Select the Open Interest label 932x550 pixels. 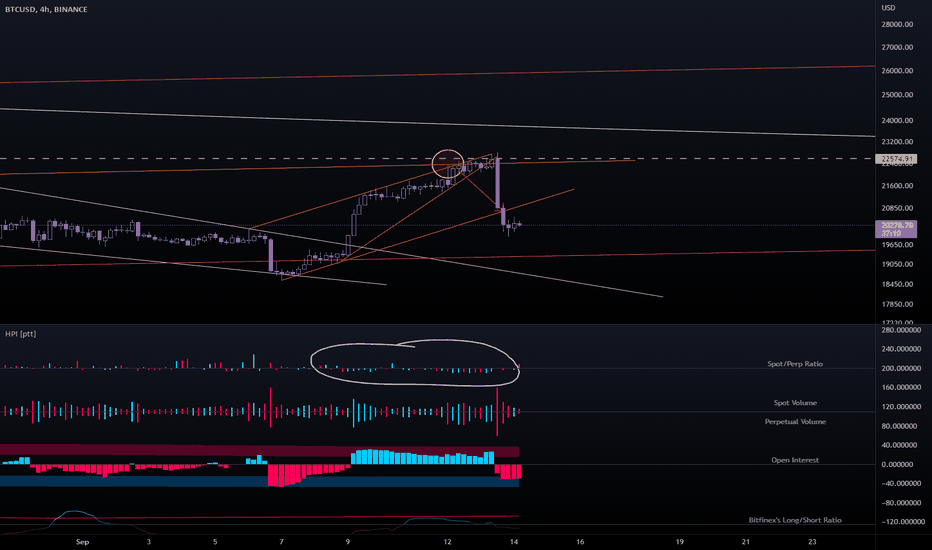[795, 460]
